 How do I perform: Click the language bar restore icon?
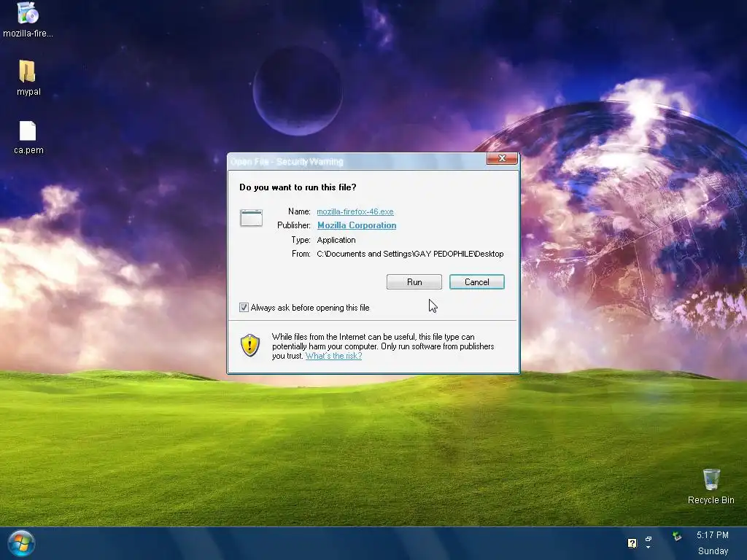(x=649, y=539)
